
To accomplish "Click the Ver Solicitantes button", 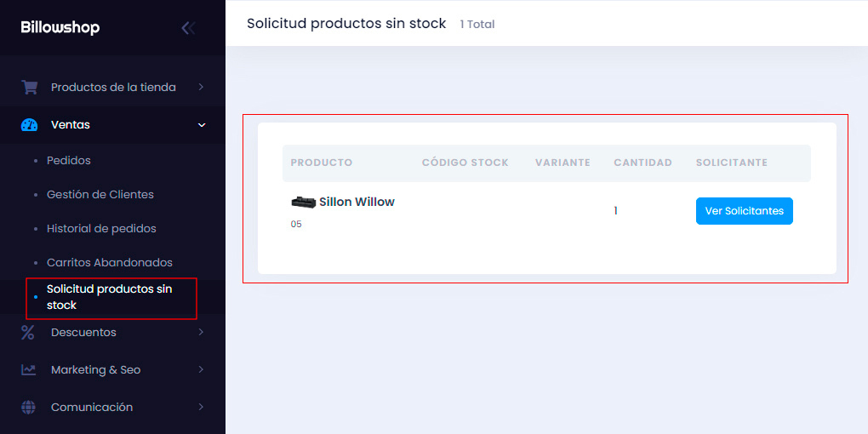I will [x=744, y=211].
